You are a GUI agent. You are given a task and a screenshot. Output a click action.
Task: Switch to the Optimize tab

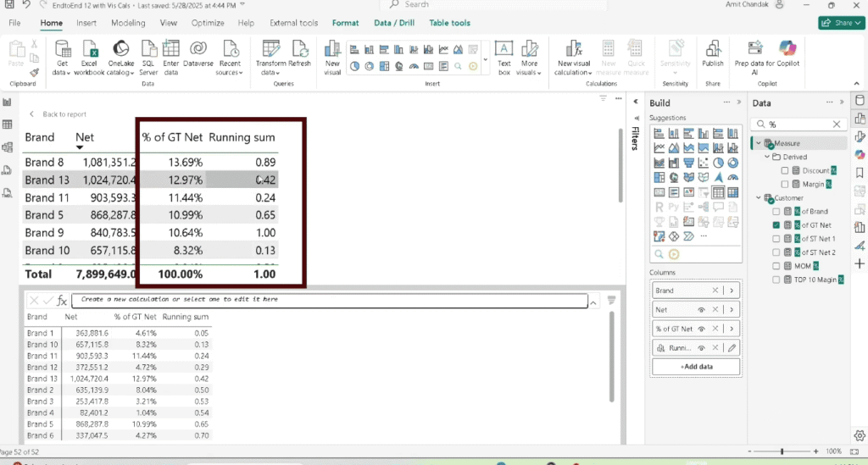[x=208, y=23]
